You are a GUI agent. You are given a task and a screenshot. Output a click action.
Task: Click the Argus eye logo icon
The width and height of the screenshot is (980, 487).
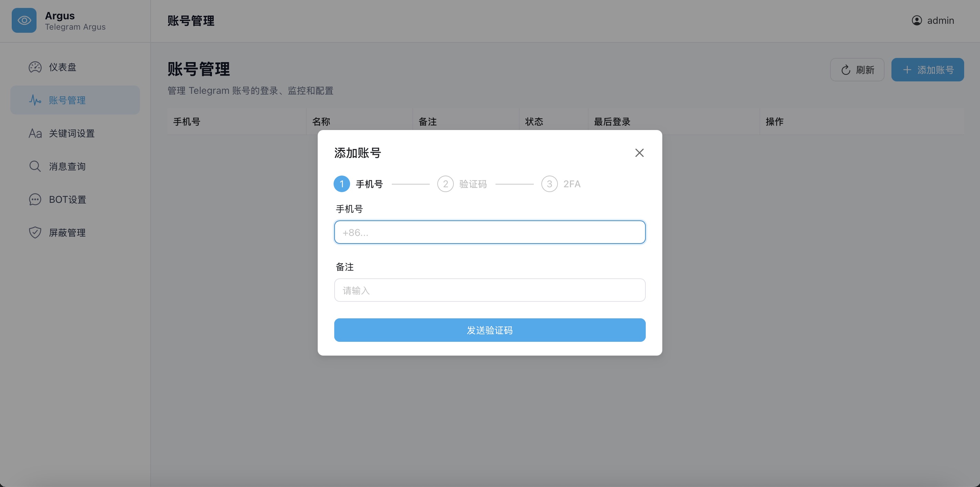click(x=24, y=20)
